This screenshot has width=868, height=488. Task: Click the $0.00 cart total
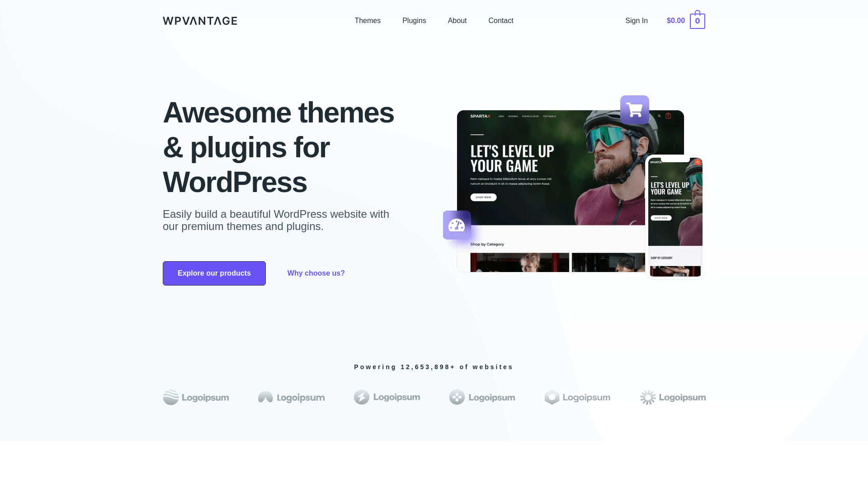pos(675,21)
